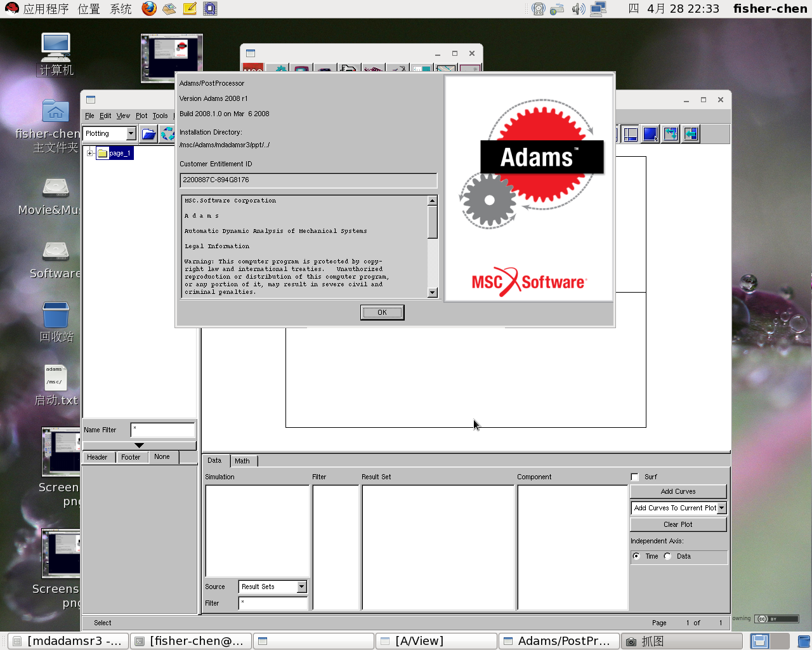Select the Header tab
The image size is (812, 650).
tap(97, 457)
